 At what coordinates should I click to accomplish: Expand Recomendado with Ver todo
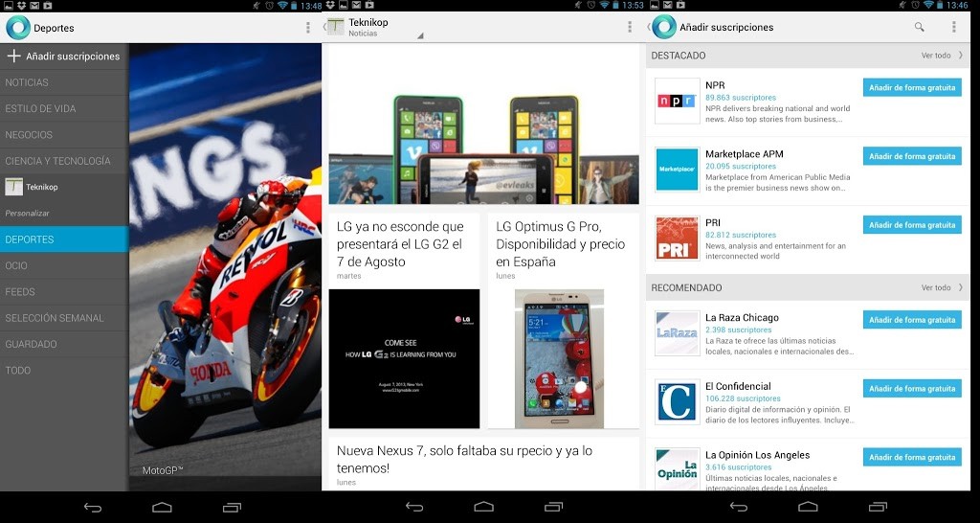[942, 287]
